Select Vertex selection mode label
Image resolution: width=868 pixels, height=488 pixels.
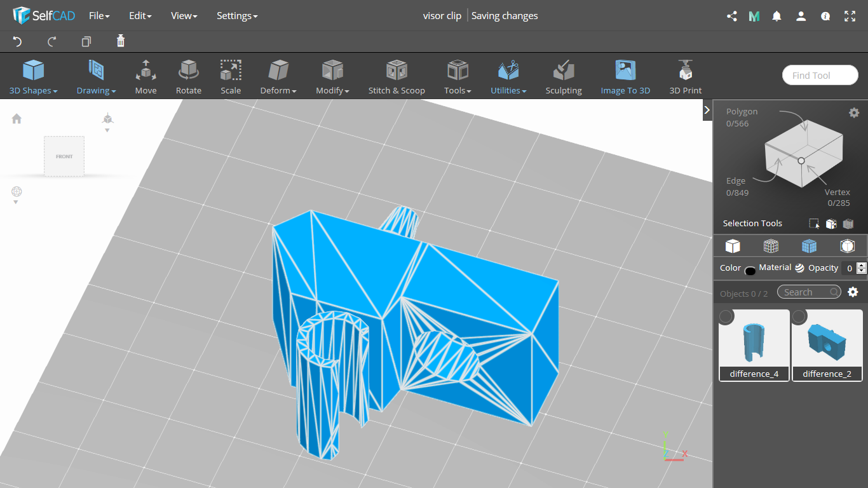click(x=837, y=192)
